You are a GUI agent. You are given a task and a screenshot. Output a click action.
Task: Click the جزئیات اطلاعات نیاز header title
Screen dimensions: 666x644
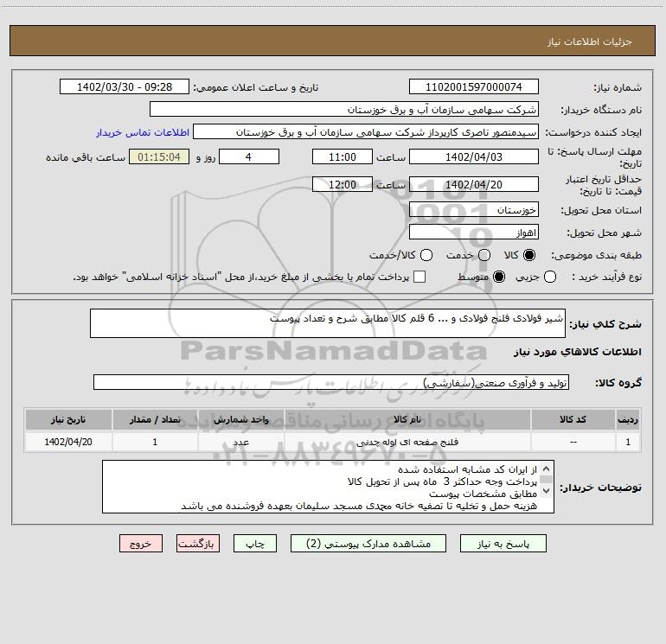[x=590, y=41]
